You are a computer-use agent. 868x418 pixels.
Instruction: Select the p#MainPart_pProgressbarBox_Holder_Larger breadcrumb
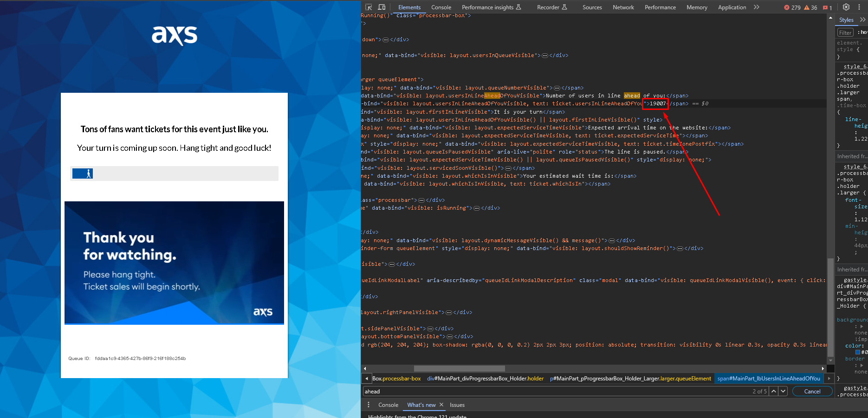[630, 379]
